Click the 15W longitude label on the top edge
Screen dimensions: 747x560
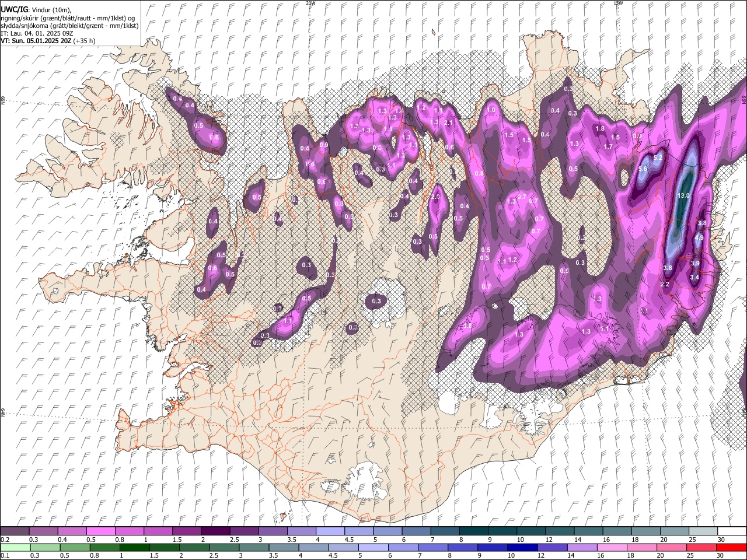618,3
